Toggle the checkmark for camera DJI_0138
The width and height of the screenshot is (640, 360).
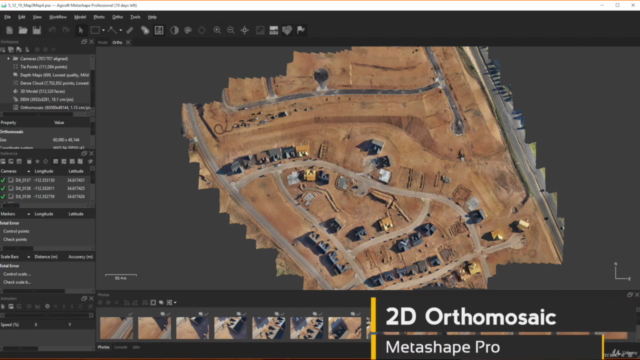[3, 188]
